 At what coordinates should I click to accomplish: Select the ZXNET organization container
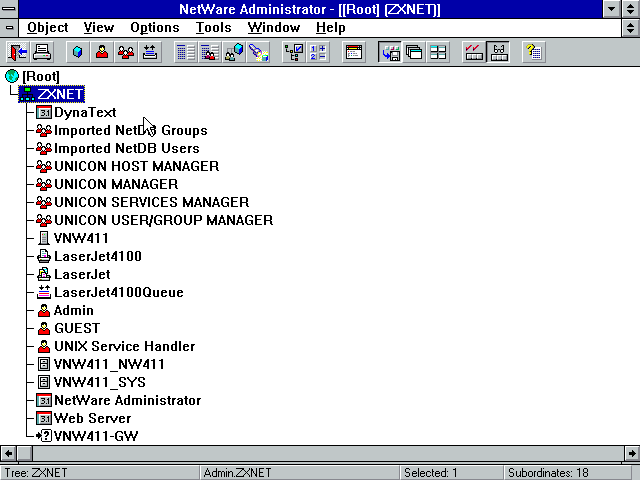pos(51,94)
